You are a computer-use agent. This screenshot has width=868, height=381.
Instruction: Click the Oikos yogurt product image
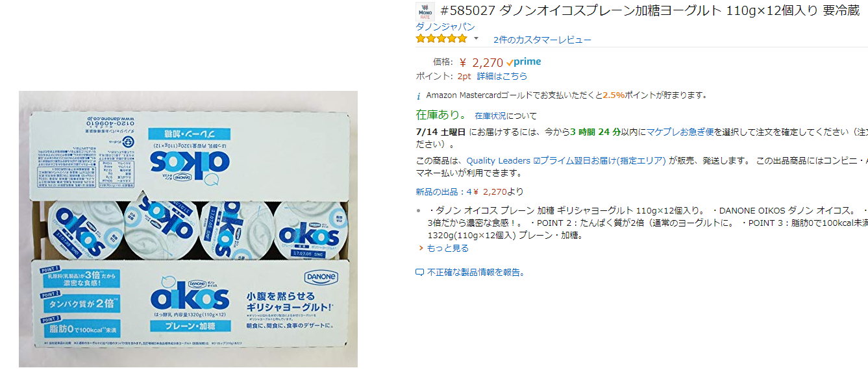tap(188, 229)
